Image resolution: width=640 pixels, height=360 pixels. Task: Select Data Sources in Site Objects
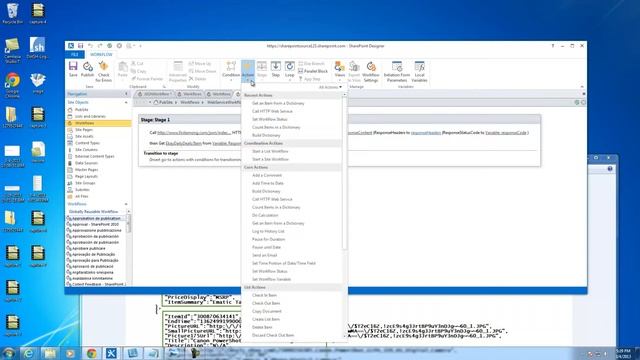click(x=86, y=163)
